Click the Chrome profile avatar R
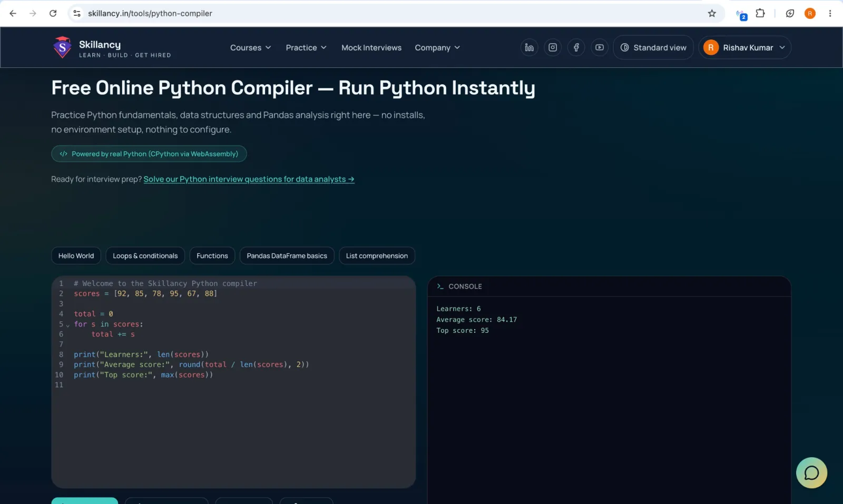 pyautogui.click(x=810, y=13)
